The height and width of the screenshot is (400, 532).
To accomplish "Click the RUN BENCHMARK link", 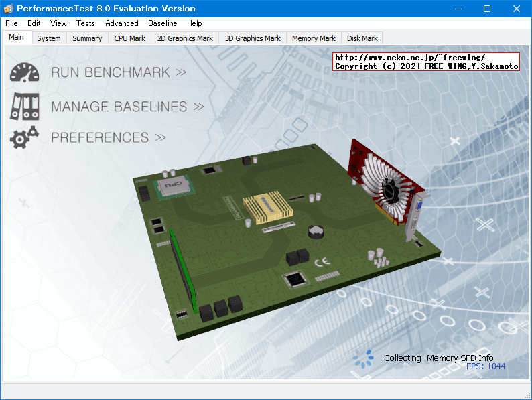I will [x=119, y=72].
